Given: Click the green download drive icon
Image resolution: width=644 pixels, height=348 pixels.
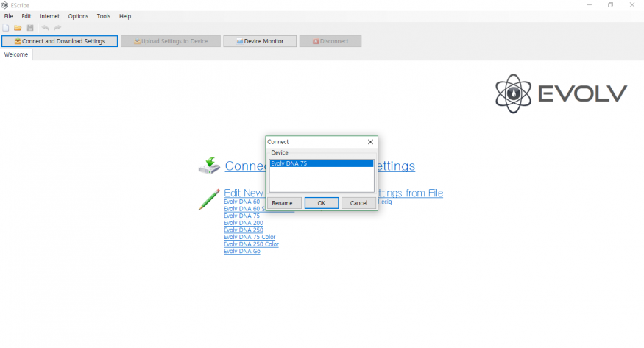Looking at the screenshot, I should 210,166.
